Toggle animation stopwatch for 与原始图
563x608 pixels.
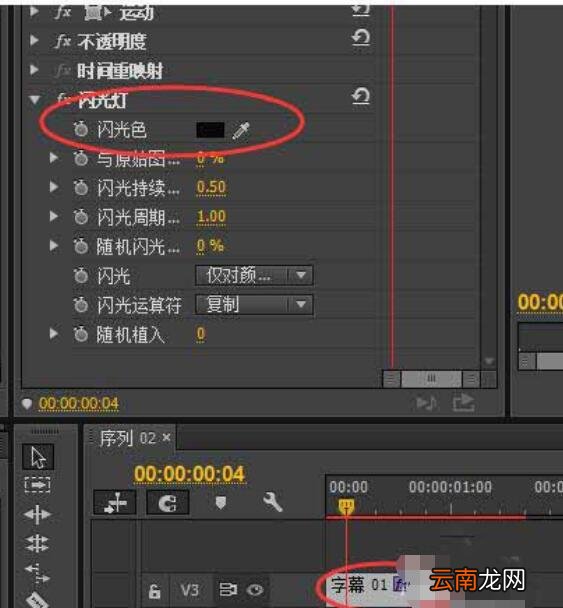[x=81, y=158]
